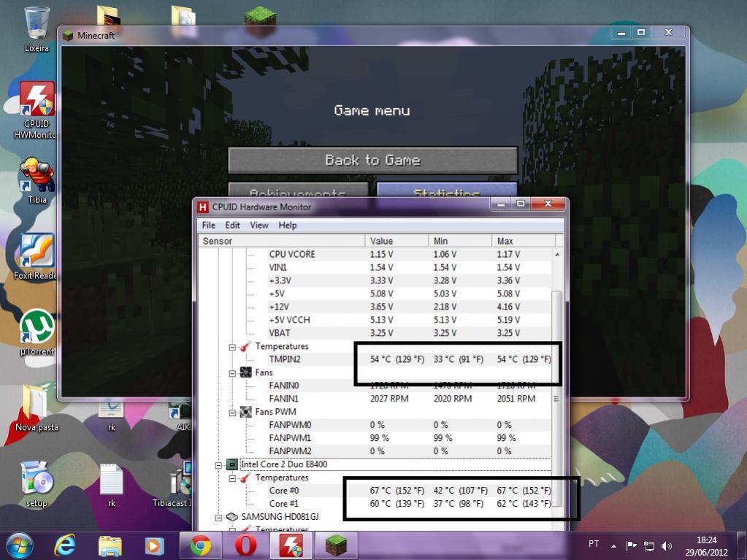Screen dimensions: 747x560
Task: Collapse the SAMSUNG HD081GJ node
Action: tap(218, 518)
